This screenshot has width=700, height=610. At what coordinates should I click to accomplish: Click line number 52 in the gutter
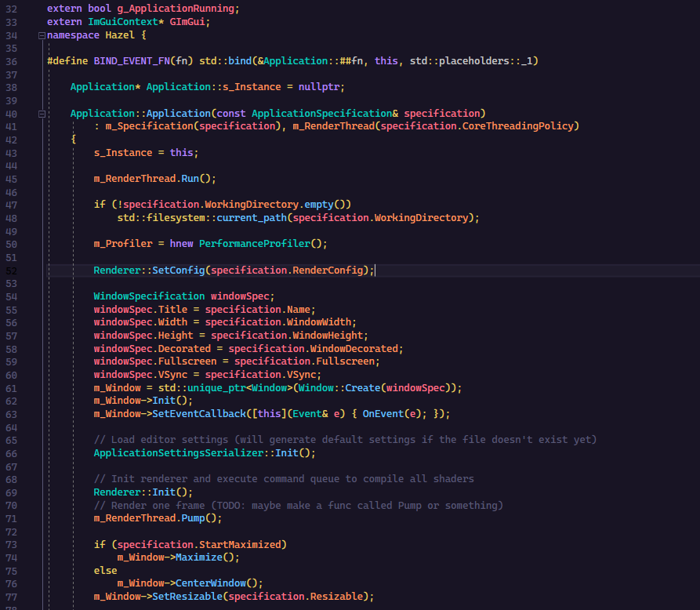click(12, 271)
